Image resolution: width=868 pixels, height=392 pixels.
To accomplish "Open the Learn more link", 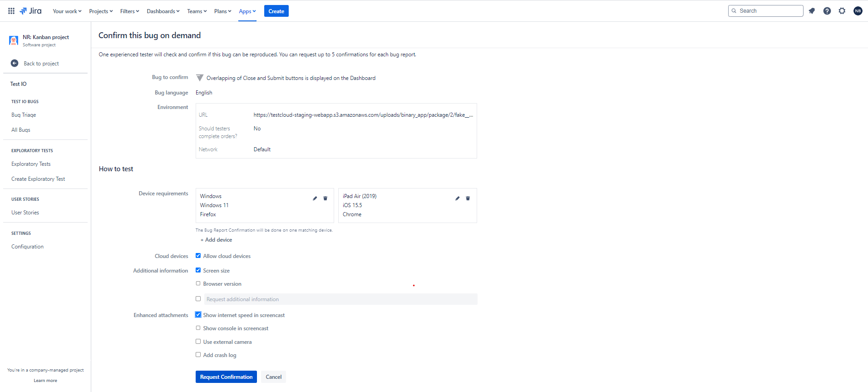I will click(45, 381).
